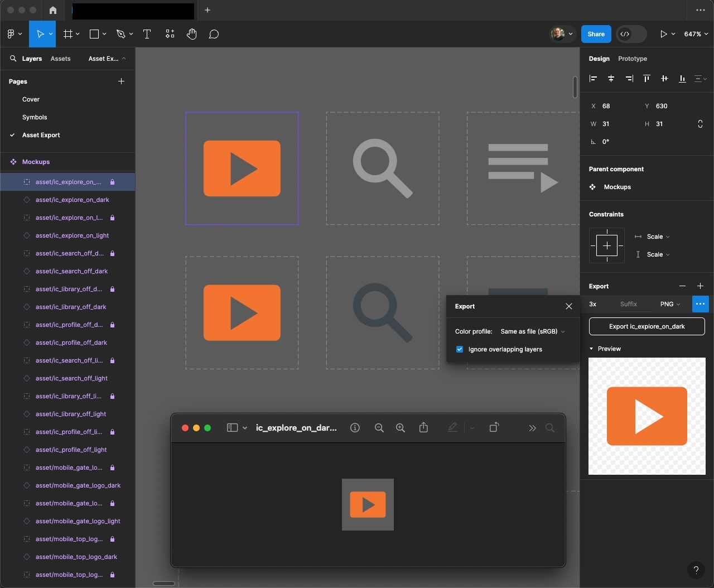Open PNG export format dropdown
Image resolution: width=714 pixels, height=588 pixels.
pos(670,304)
